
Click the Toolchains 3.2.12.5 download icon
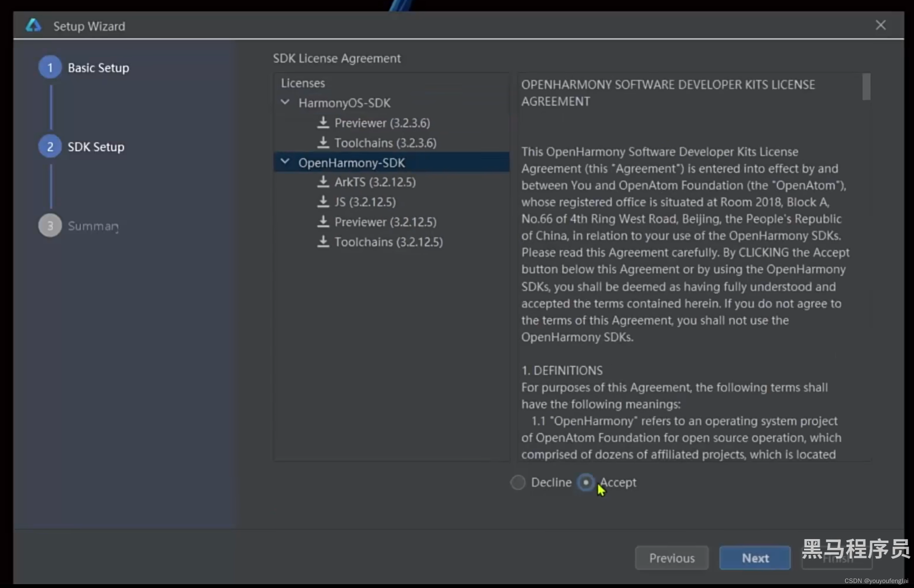tap(323, 241)
